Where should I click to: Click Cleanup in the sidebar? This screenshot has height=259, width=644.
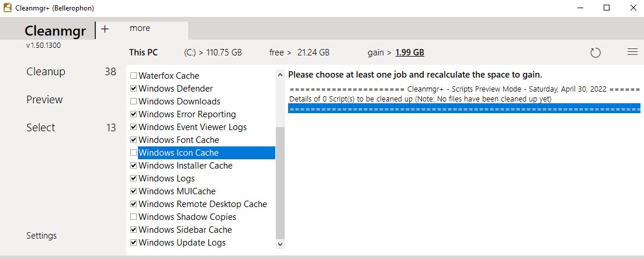click(46, 72)
